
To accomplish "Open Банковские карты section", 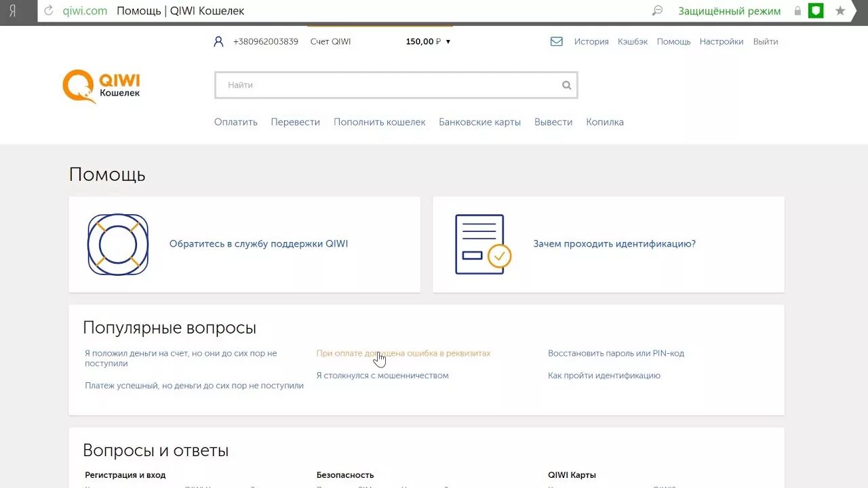I will pyautogui.click(x=479, y=122).
